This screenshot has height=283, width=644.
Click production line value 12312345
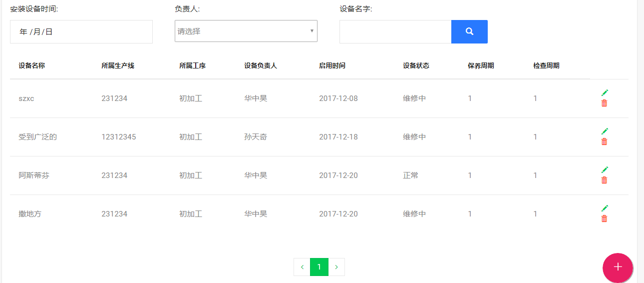[x=119, y=137]
